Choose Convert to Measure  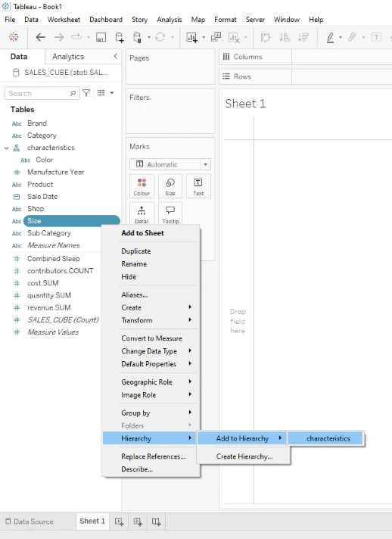(151, 338)
